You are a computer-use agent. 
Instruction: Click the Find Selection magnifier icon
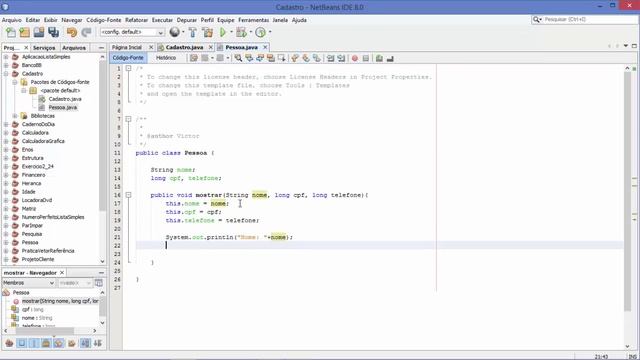(x=238, y=58)
